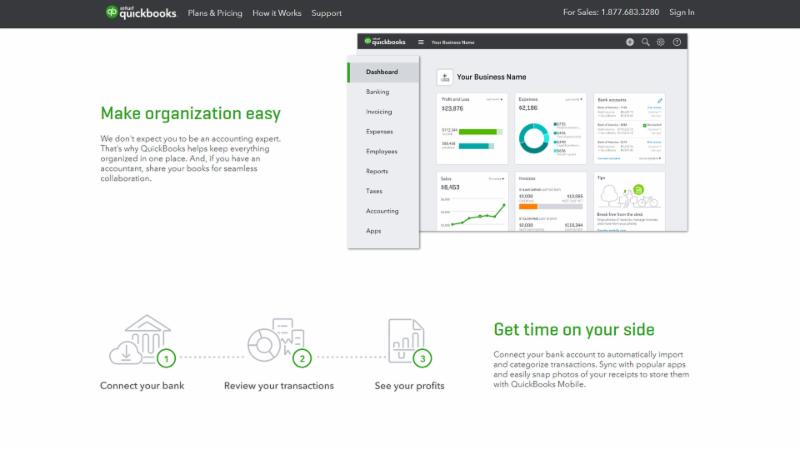Click the green Profit and Loss income bar
Viewport: 800px width, 450px height.
[478, 132]
